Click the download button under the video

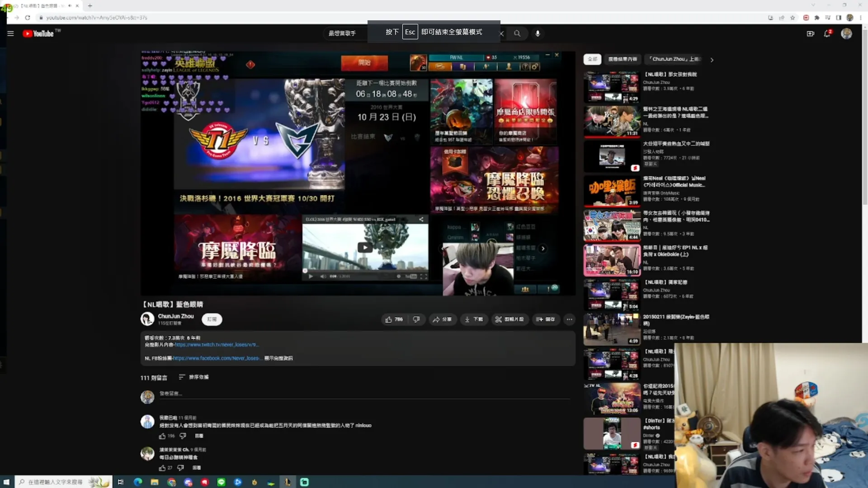click(x=474, y=319)
